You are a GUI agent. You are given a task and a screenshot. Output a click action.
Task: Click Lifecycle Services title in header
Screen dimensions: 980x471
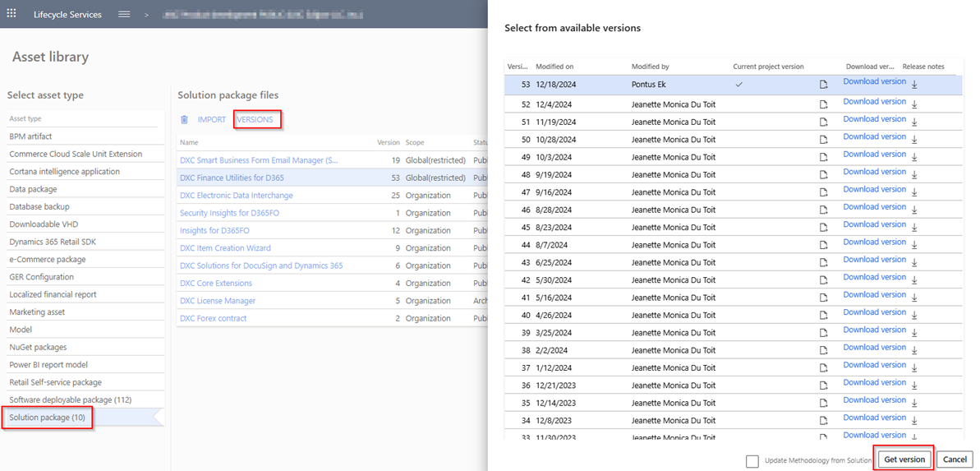[x=67, y=15]
